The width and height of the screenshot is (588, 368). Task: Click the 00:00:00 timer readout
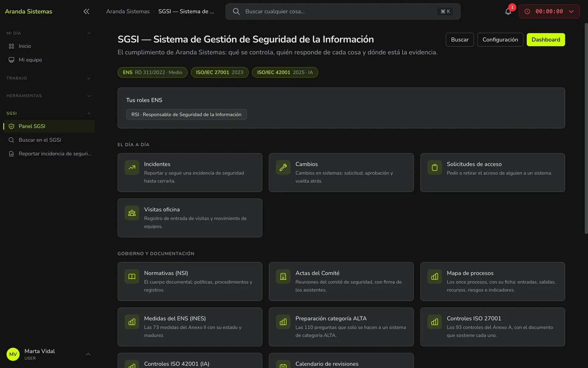pos(549,11)
